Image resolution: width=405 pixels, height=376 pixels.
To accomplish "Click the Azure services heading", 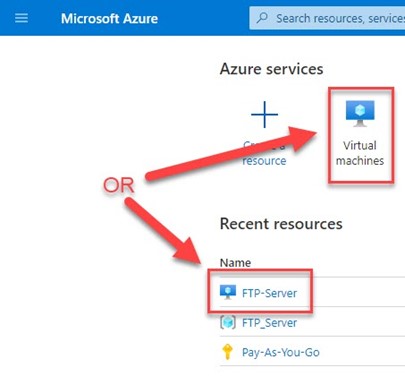I will (x=272, y=69).
